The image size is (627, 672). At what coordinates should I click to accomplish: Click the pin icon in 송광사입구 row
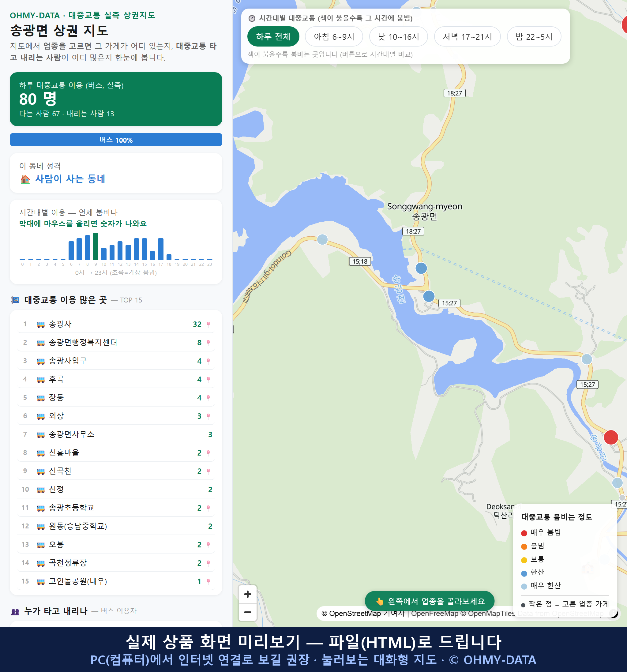pyautogui.click(x=208, y=361)
